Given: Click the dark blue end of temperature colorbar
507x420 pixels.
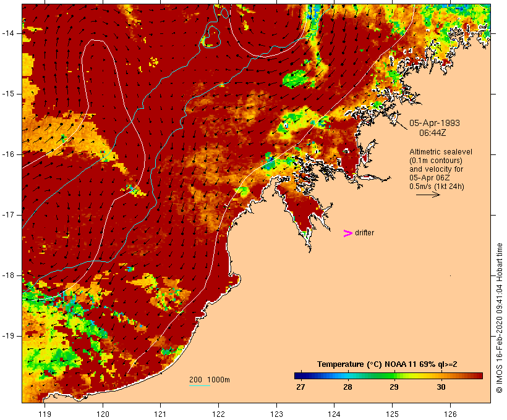Looking at the screenshot, I should 299,376.
